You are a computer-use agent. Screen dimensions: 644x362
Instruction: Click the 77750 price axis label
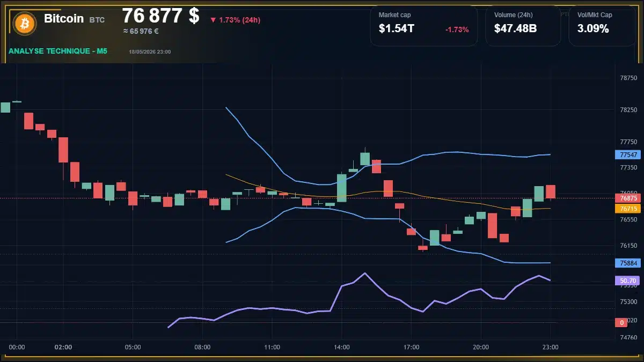click(628, 142)
